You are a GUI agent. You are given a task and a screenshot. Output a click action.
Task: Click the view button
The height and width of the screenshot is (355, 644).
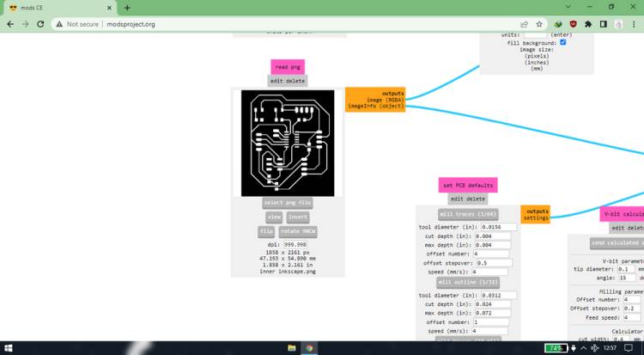(x=274, y=217)
